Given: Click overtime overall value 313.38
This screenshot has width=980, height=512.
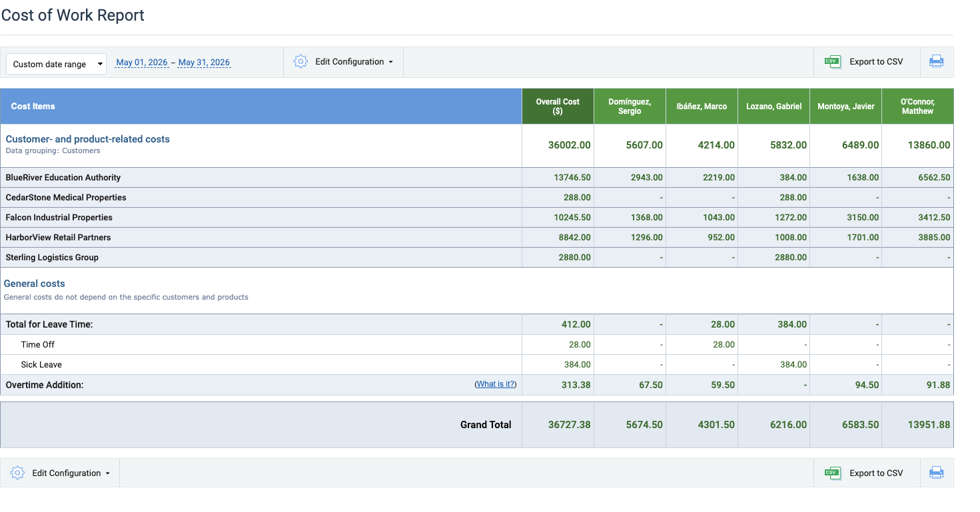Looking at the screenshot, I should point(576,385).
